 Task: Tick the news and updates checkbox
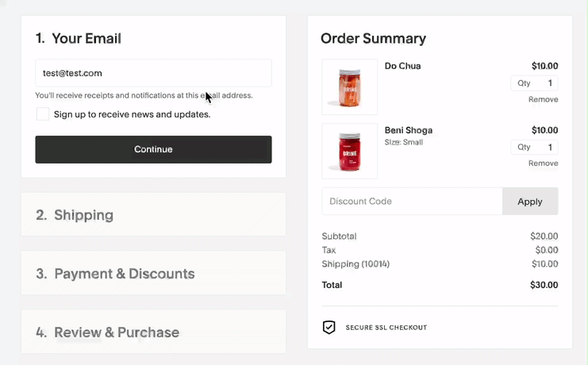(43, 114)
